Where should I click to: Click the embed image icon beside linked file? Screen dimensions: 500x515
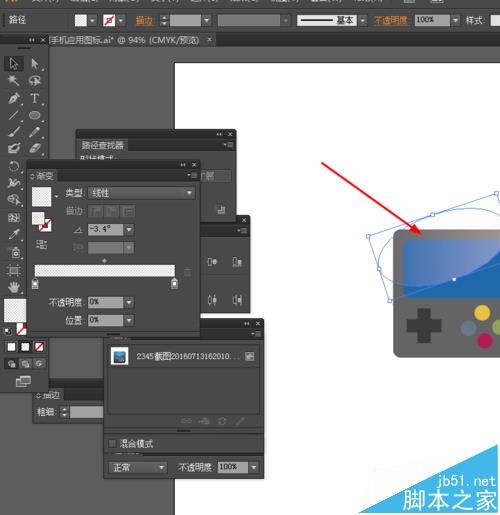tap(249, 356)
